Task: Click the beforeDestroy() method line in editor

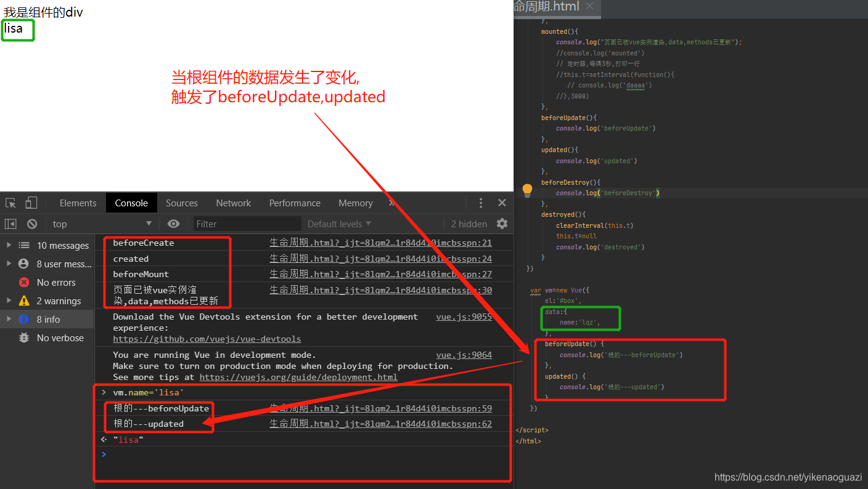Action: click(x=571, y=182)
